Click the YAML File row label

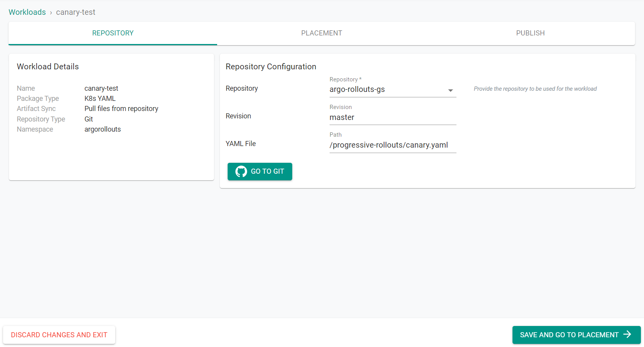click(241, 144)
